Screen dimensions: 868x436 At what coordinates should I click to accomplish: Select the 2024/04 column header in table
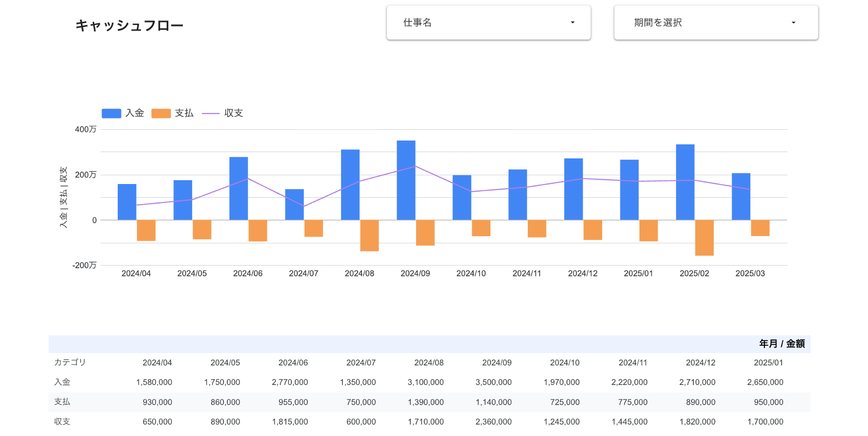point(157,363)
